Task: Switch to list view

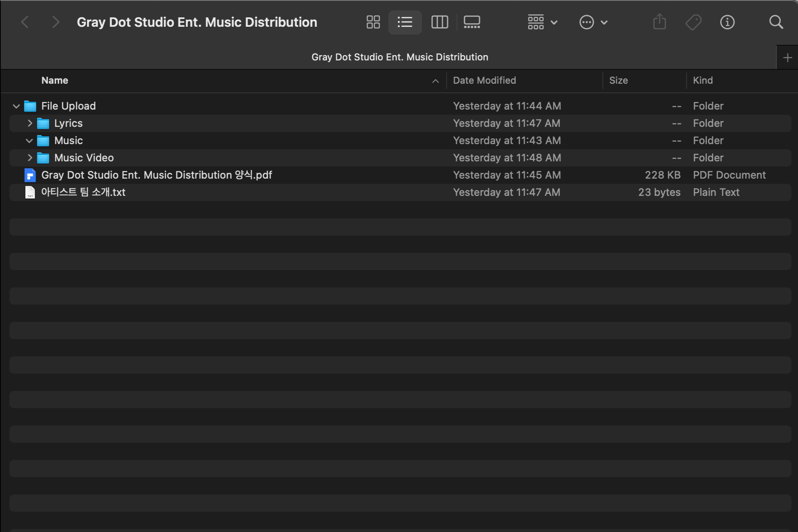Action: (x=405, y=22)
